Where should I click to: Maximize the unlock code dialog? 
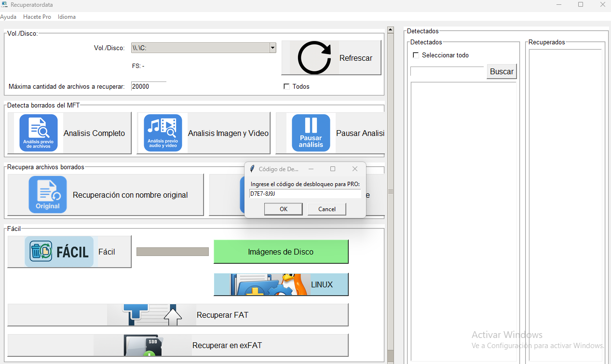pyautogui.click(x=333, y=169)
